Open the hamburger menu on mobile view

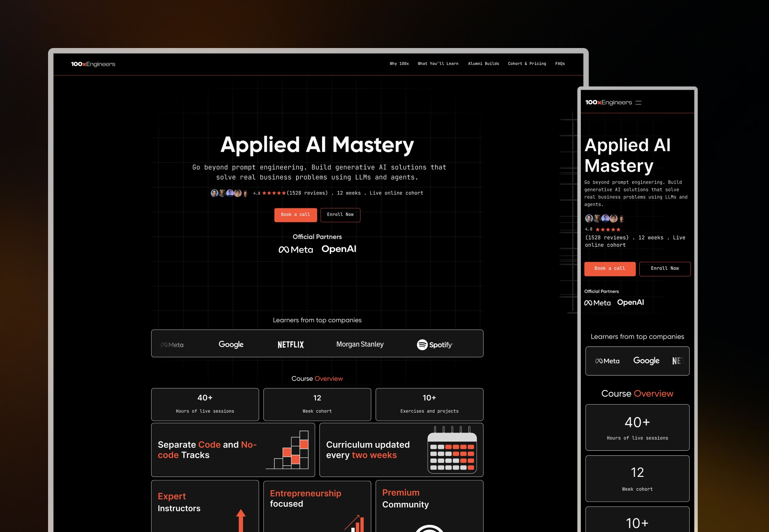click(x=638, y=102)
